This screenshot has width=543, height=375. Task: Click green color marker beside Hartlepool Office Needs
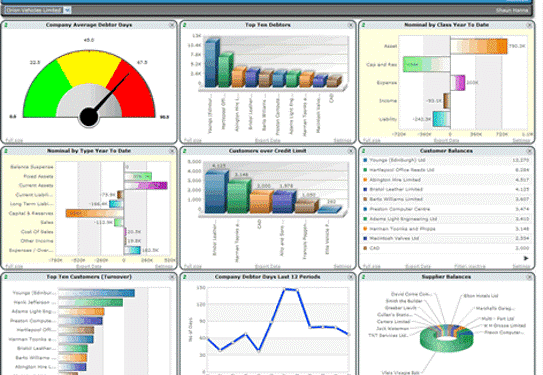pyautogui.click(x=365, y=170)
